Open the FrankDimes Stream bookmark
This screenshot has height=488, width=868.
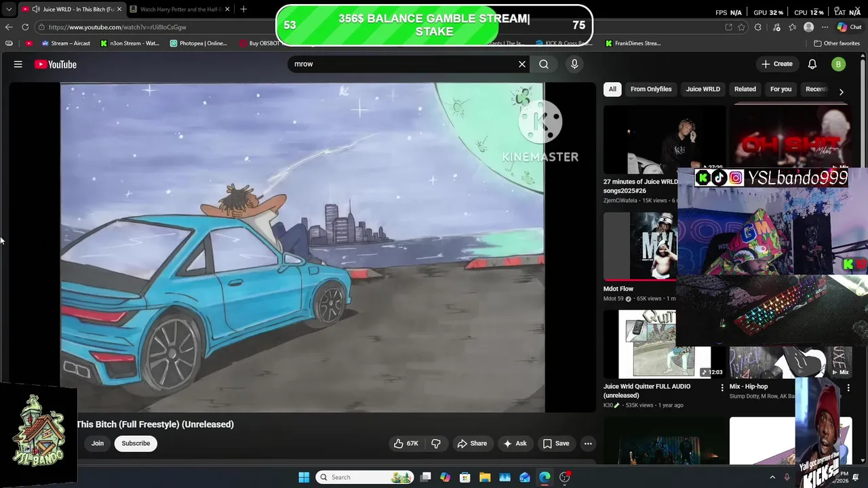pyautogui.click(x=633, y=43)
